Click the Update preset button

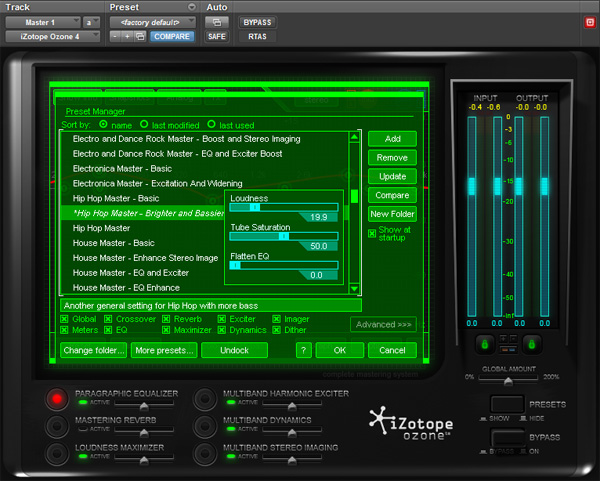[x=392, y=176]
